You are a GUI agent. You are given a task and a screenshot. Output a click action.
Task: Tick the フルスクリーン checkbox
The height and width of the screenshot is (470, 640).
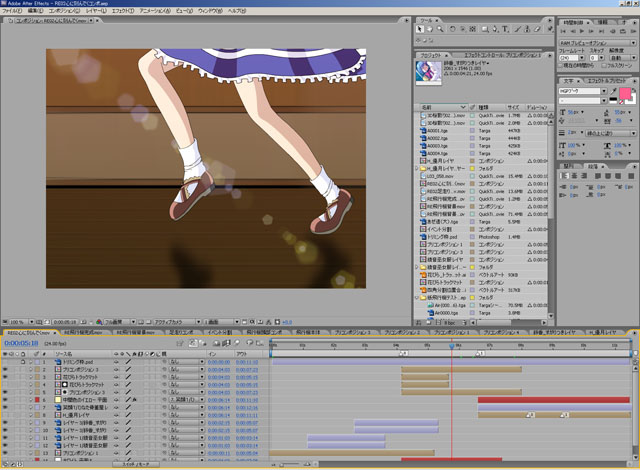[x=604, y=65]
